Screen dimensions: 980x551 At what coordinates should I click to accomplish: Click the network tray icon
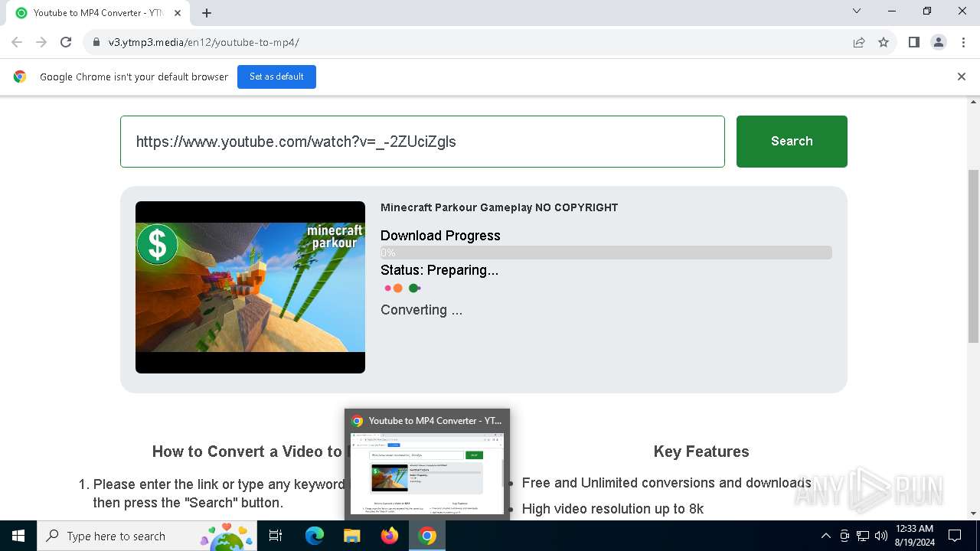point(863,536)
